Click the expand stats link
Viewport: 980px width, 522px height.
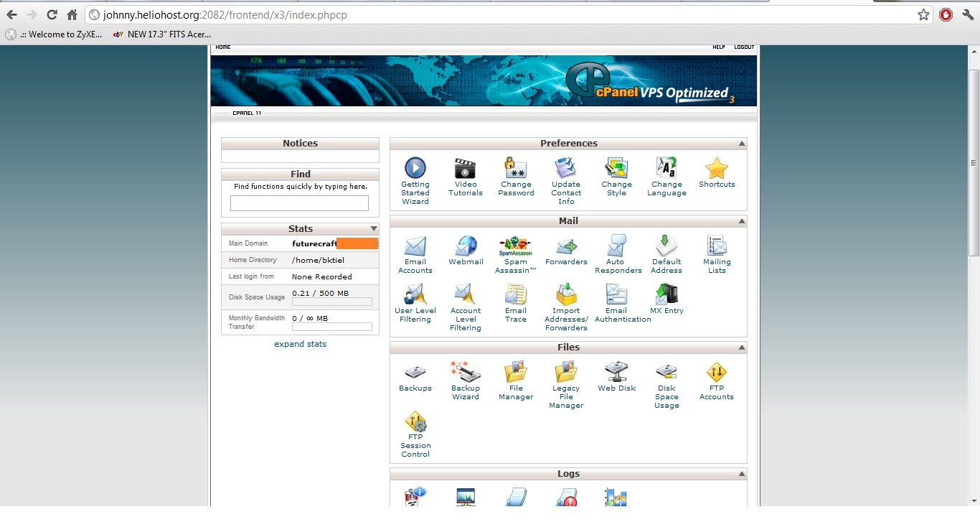pos(300,344)
